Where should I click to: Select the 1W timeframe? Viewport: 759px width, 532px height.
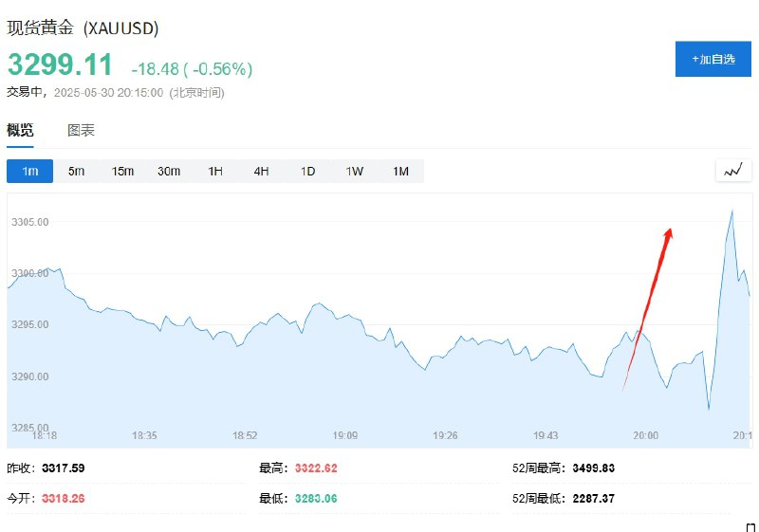(354, 172)
